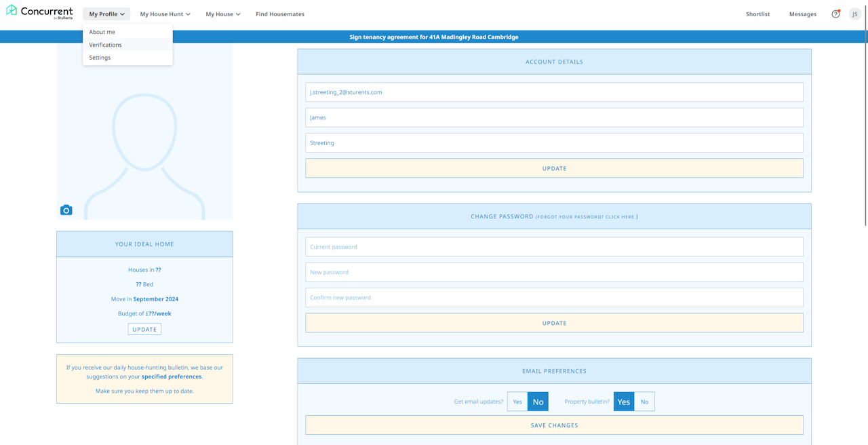Open Settings in the profile menu
Screen dimensions: 868x445
click(x=100, y=58)
